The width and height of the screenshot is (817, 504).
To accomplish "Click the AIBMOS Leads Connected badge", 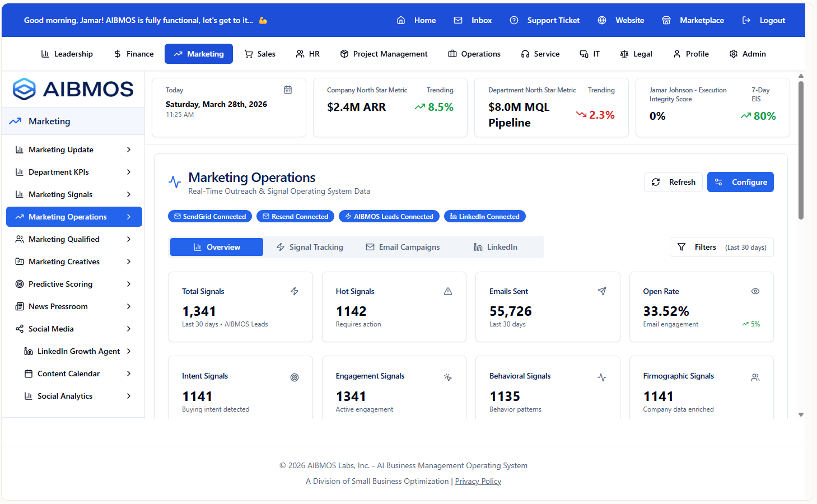I will coord(389,216).
